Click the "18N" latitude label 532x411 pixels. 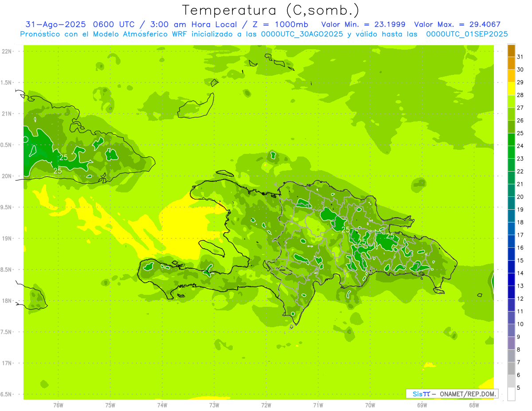pos(7,301)
